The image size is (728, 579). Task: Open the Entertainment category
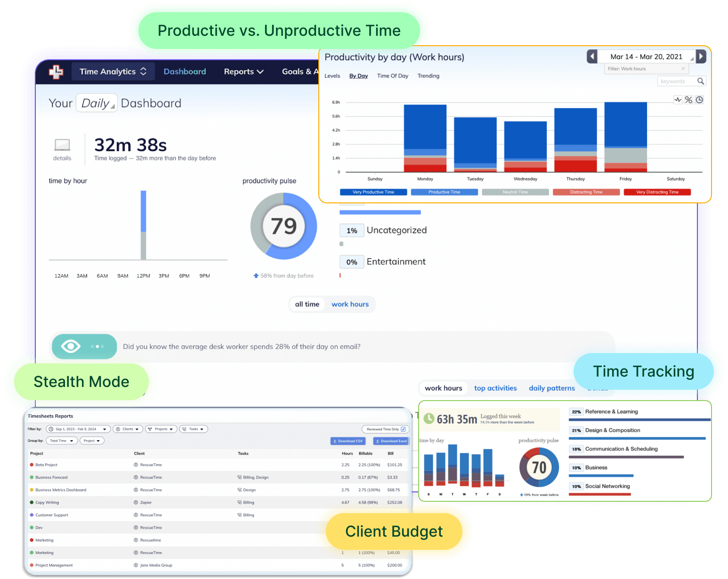point(396,262)
